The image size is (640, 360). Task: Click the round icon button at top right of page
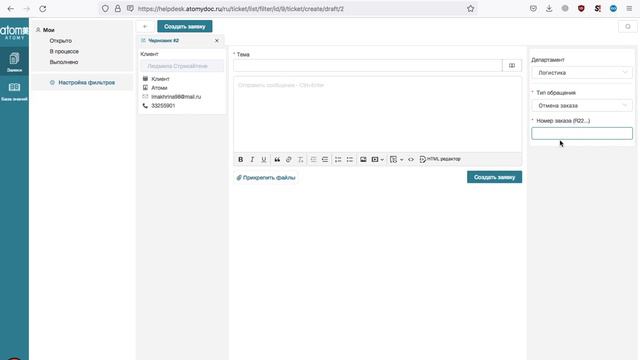click(x=628, y=27)
